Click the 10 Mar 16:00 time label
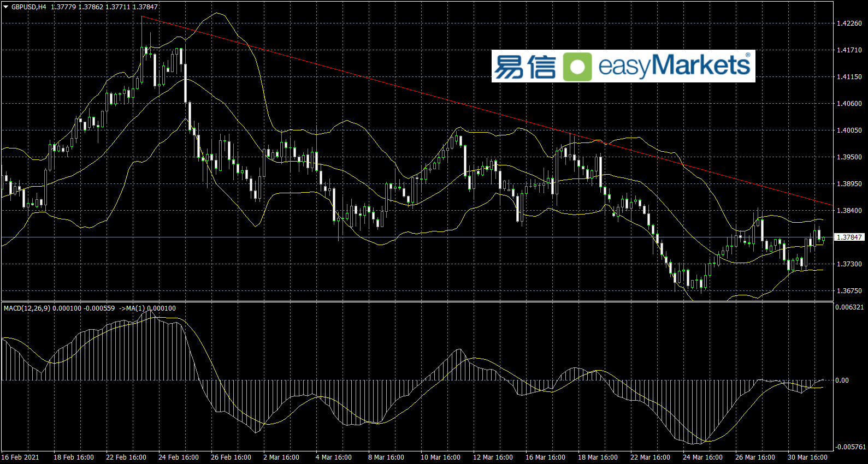This screenshot has height=464, width=868. (440, 457)
